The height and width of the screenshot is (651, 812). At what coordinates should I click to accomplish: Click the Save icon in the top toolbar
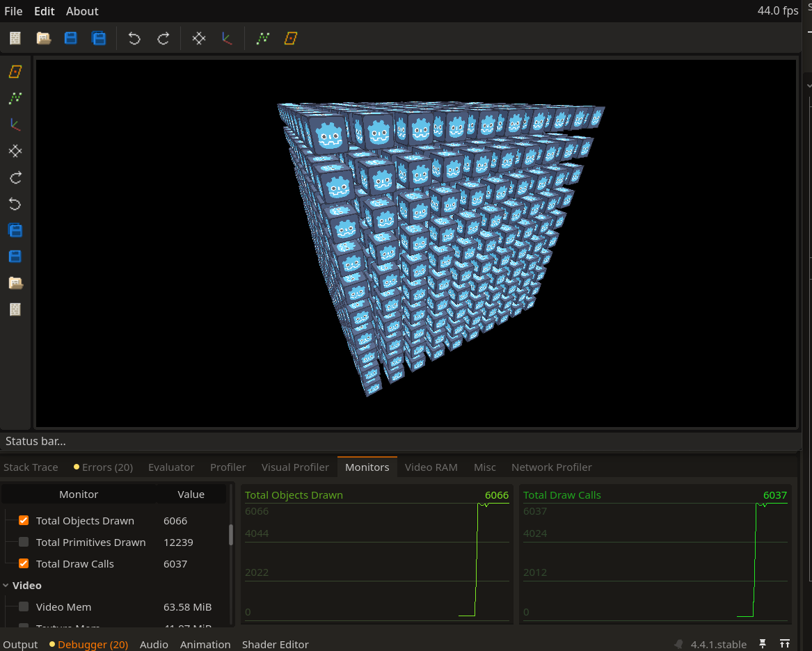pyautogui.click(x=71, y=38)
